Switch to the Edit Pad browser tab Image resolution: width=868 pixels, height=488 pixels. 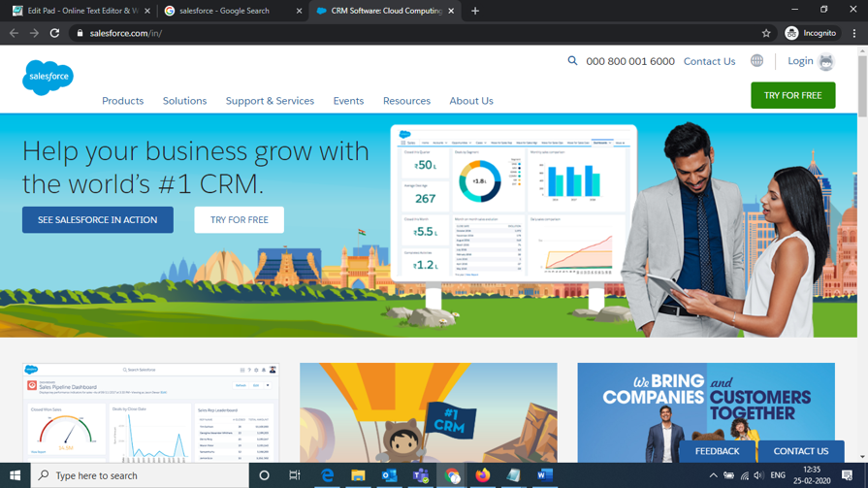[x=80, y=11]
